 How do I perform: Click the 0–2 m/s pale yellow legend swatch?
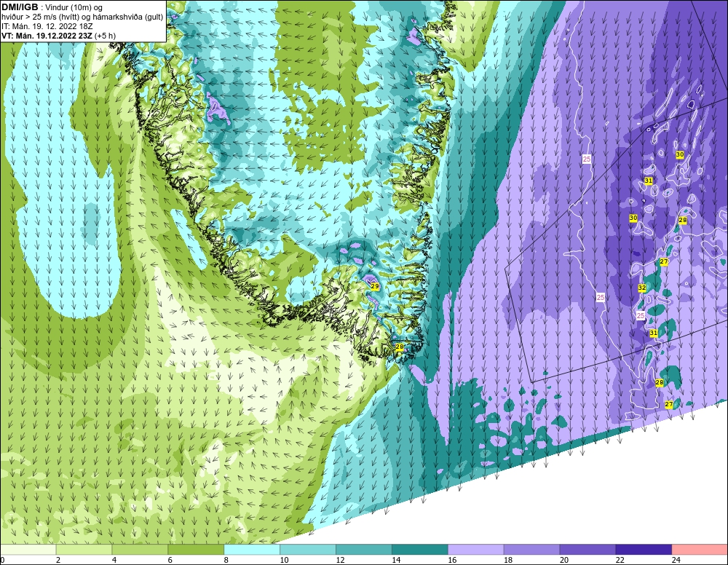pos(28,550)
